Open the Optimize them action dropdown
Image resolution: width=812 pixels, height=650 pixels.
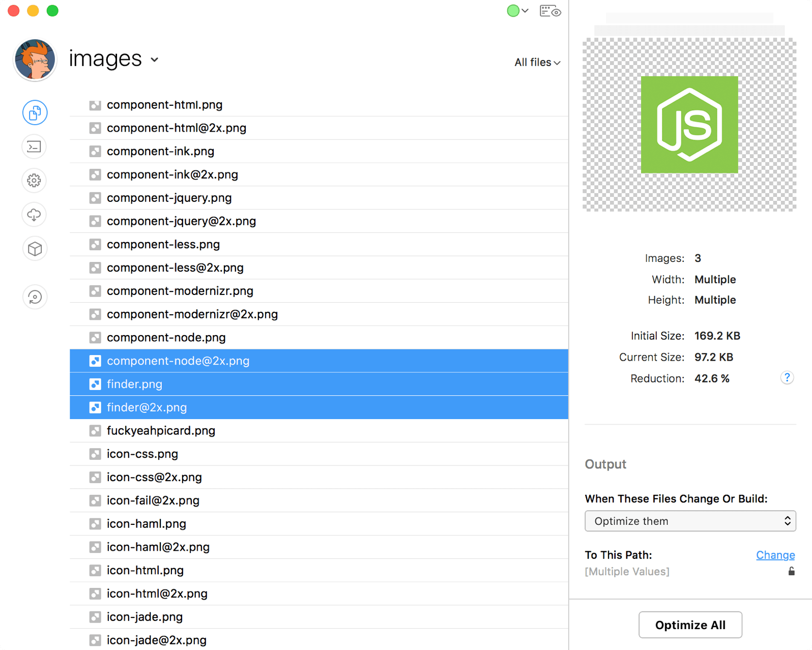(x=690, y=521)
